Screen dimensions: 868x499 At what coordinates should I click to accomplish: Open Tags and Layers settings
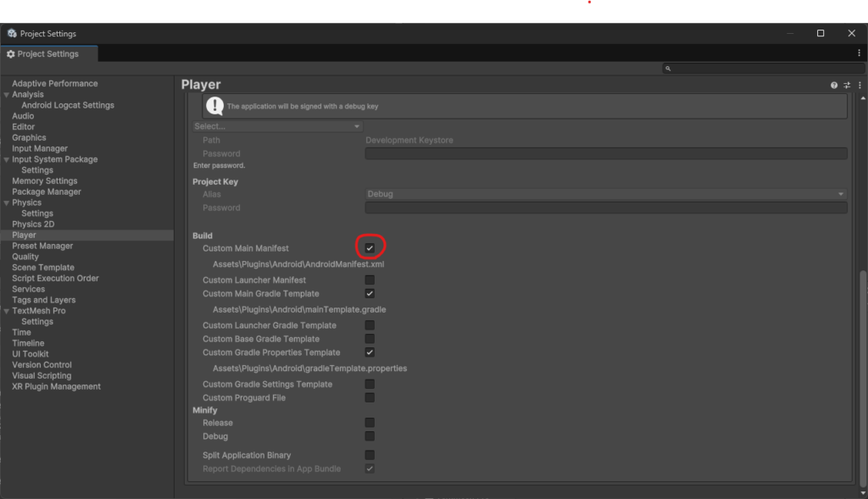tap(44, 300)
